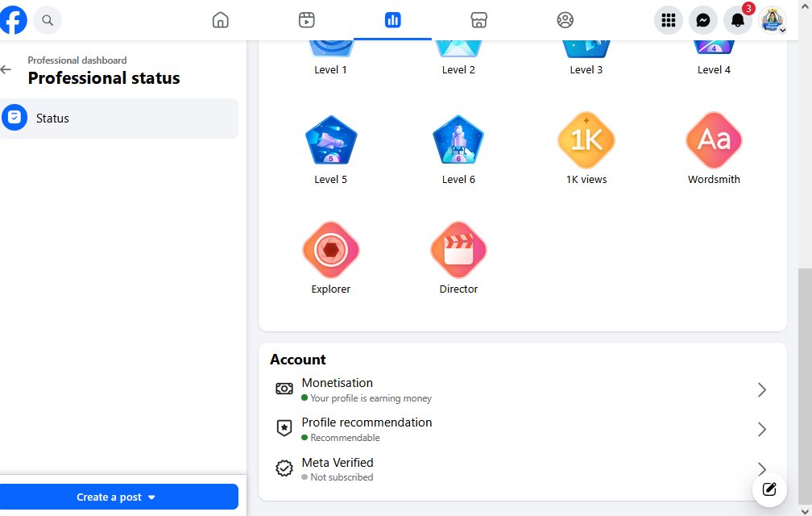Open the Wordsmith Aa badge
Viewport: 812px width, 516px height.
coord(714,139)
